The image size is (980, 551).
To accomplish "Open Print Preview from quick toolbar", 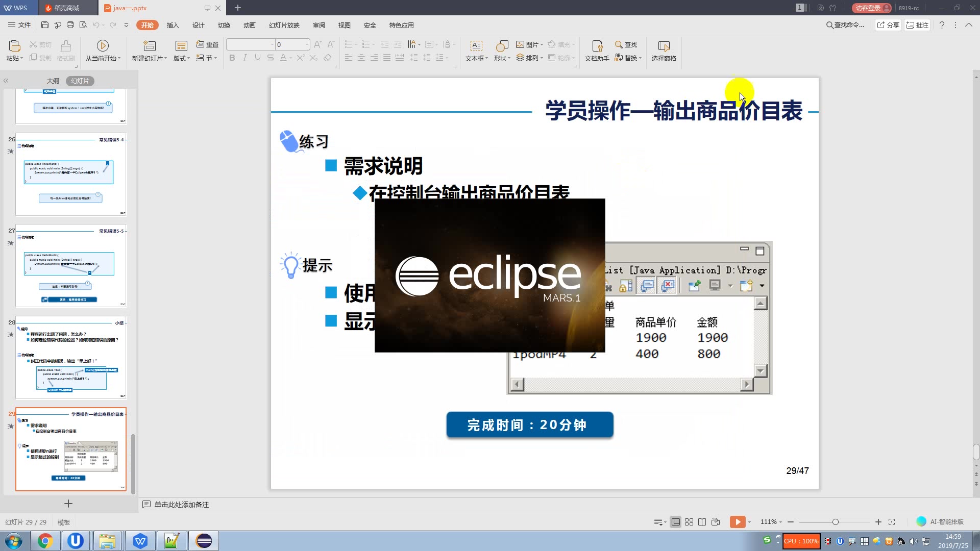I will 83,25.
